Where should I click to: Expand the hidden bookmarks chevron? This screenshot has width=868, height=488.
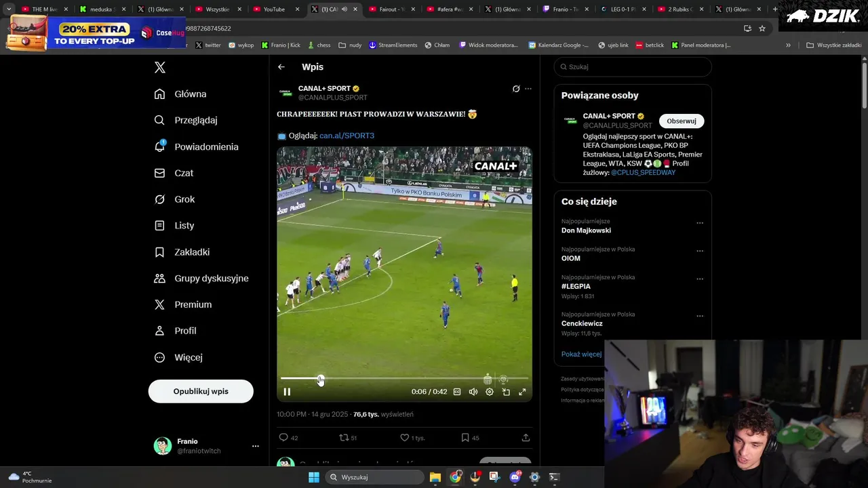pyautogui.click(x=788, y=45)
